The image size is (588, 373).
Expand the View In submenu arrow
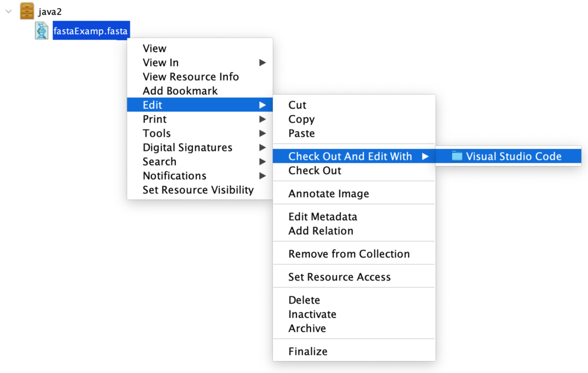coord(262,63)
